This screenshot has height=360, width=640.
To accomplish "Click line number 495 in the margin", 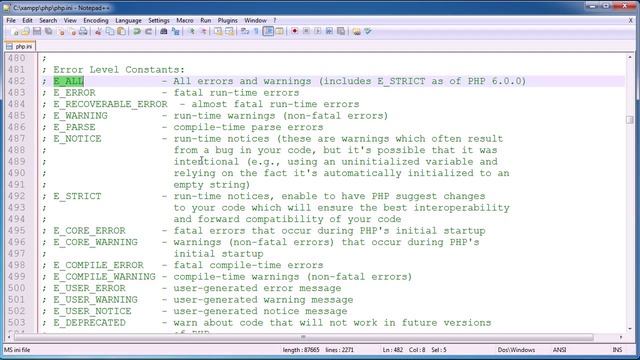I will tap(16, 231).
